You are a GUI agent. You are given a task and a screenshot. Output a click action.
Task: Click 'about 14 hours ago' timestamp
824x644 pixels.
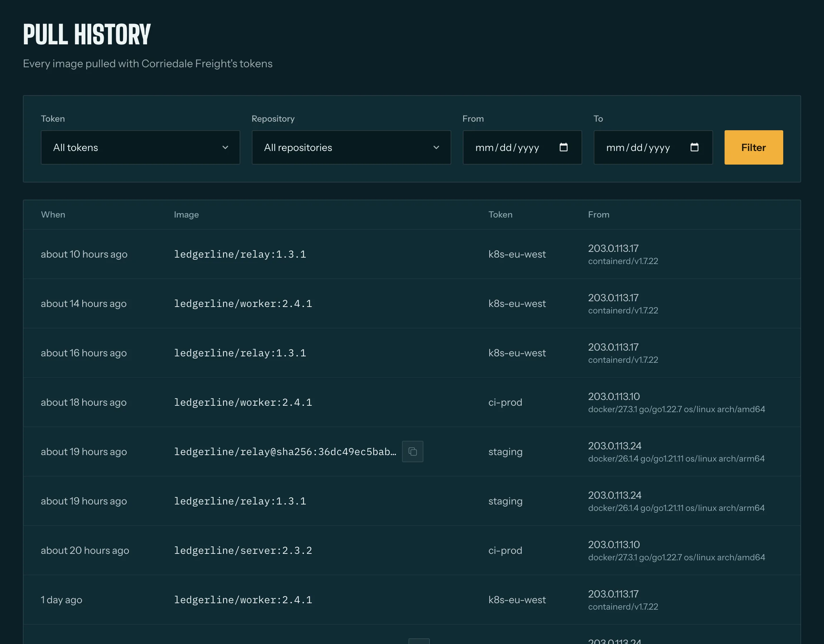click(x=84, y=303)
